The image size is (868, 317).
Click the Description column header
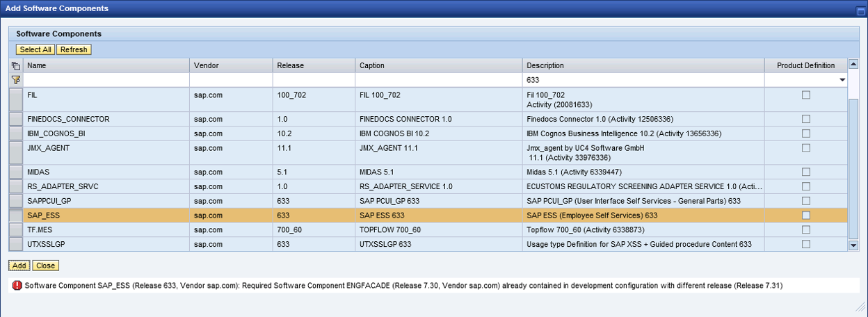tap(644, 66)
